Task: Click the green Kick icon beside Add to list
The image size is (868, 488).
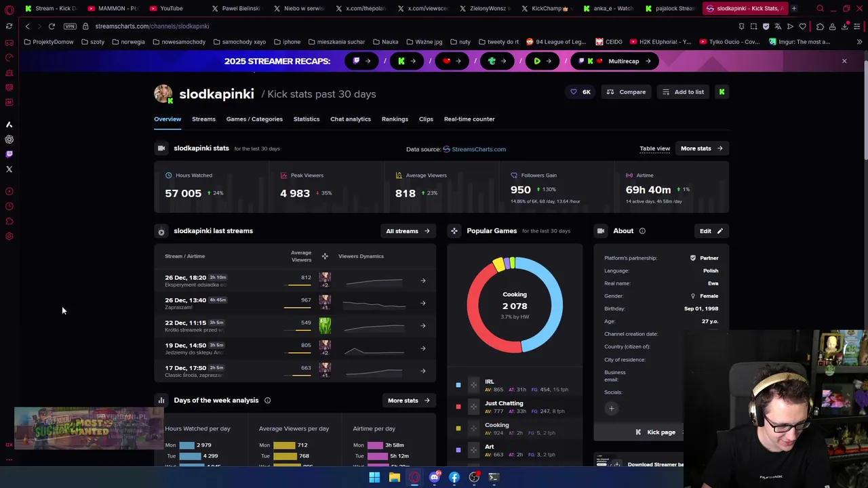Action: 722,91
